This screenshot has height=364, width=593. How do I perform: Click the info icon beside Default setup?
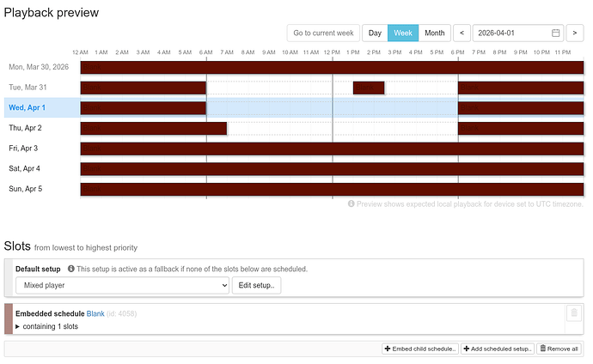[x=70, y=269]
